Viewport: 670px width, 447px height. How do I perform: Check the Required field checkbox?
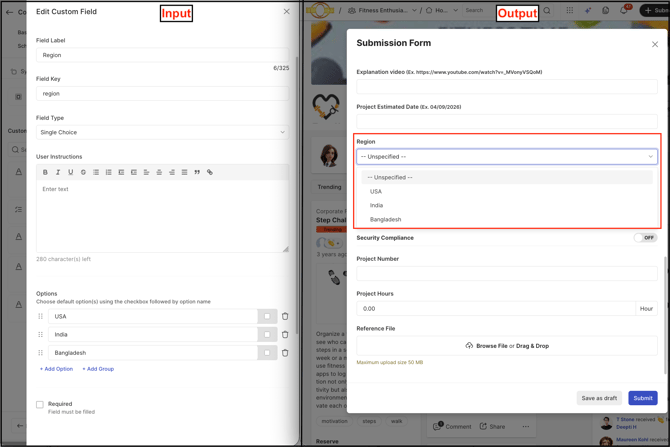tap(40, 405)
